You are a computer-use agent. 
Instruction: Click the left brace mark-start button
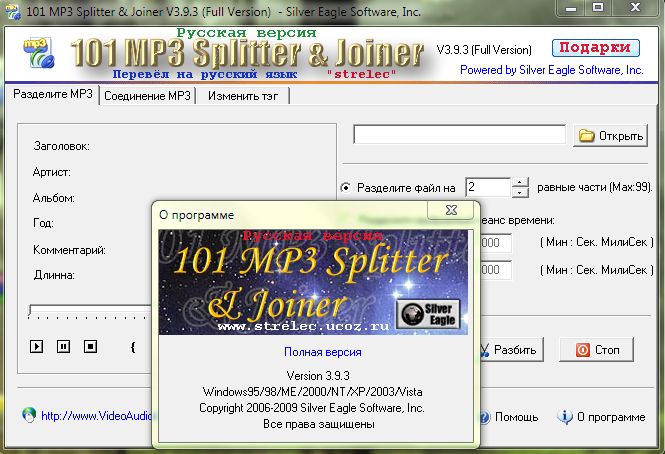[x=133, y=348]
